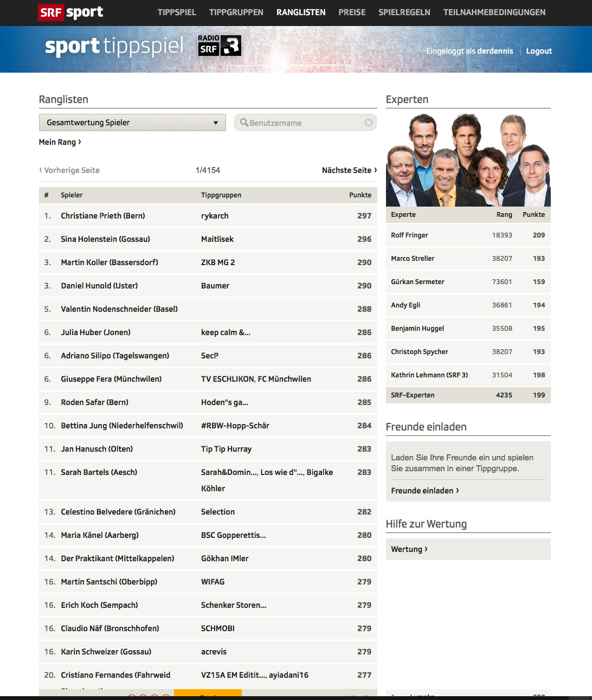Open the Baumer tip group
This screenshot has height=700, width=592.
[x=215, y=286]
